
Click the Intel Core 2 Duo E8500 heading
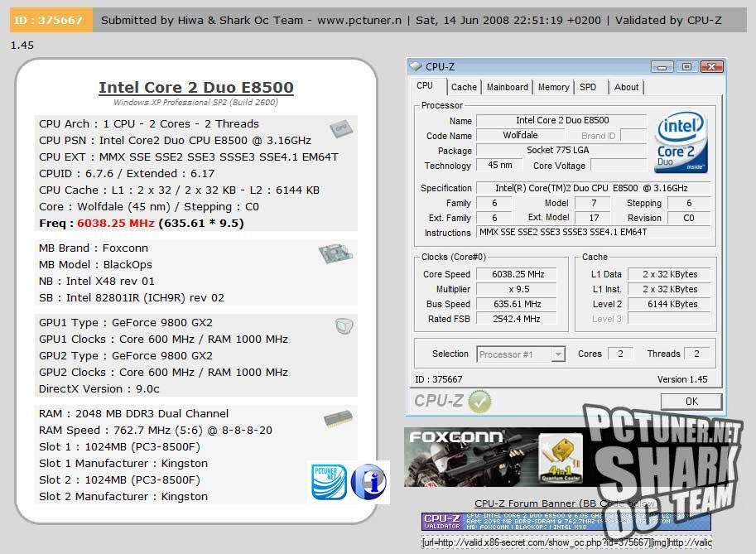pyautogui.click(x=196, y=87)
